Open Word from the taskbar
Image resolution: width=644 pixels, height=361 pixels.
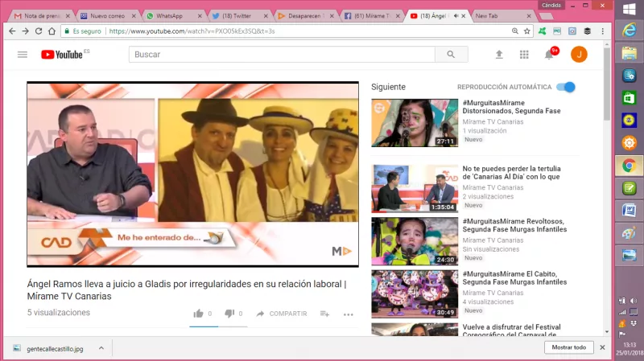[630, 211]
